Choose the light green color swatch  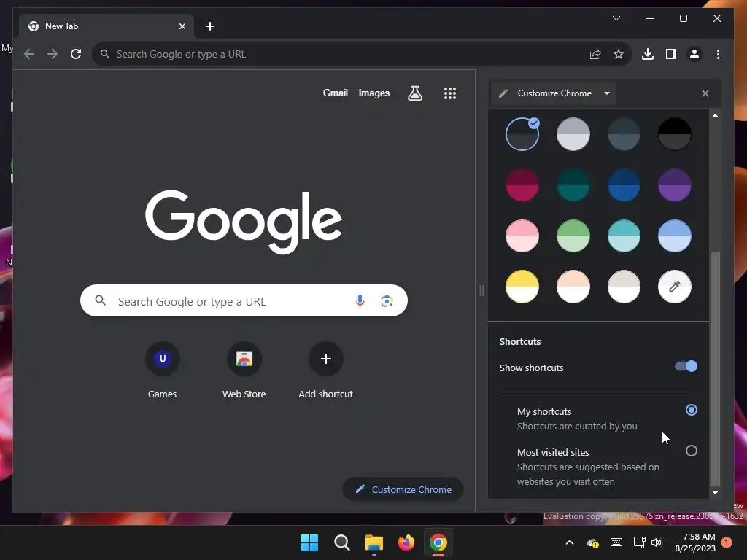click(573, 236)
